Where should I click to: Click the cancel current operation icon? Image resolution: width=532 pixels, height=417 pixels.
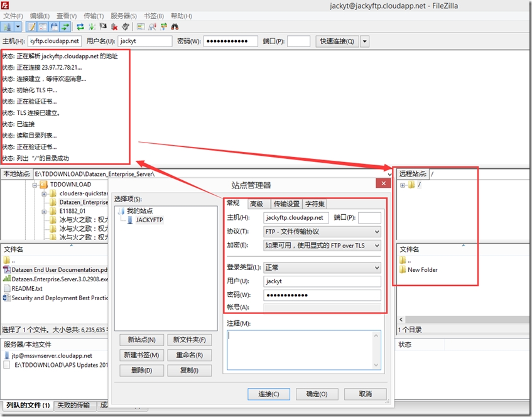pyautogui.click(x=103, y=27)
